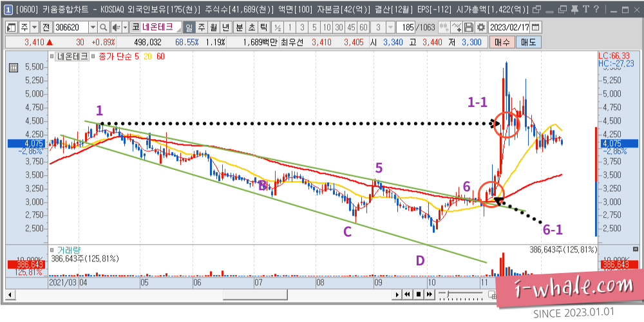The height and width of the screenshot is (322, 644).
Task: Click the play button below chart
Action: 397,294
